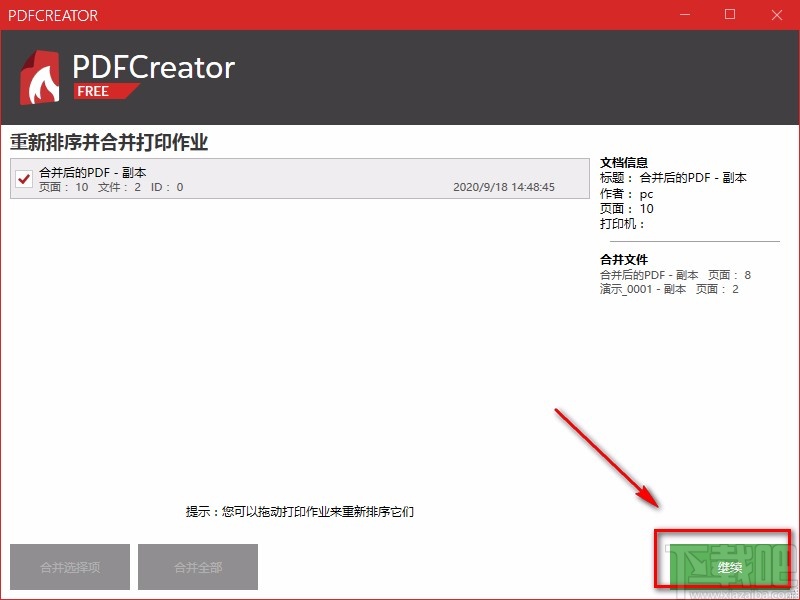Click the 合并文件 section header
This screenshot has width=800, height=600.
coord(625,259)
